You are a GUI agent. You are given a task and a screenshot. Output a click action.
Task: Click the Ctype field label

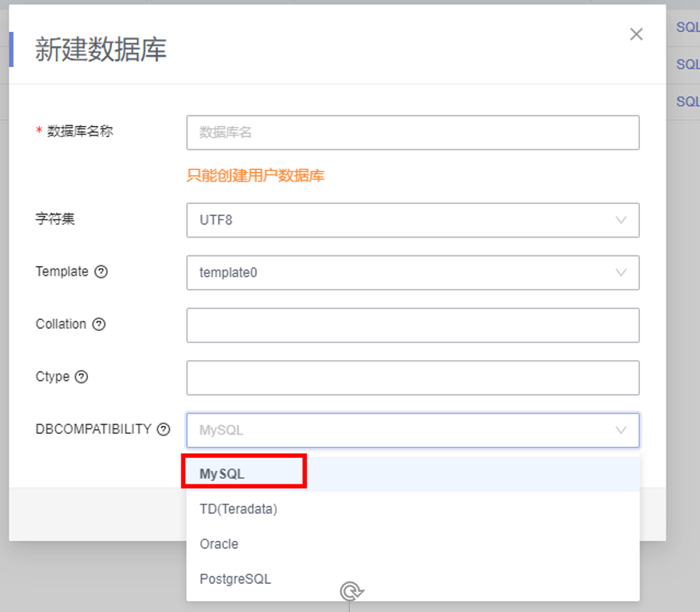pyautogui.click(x=52, y=377)
